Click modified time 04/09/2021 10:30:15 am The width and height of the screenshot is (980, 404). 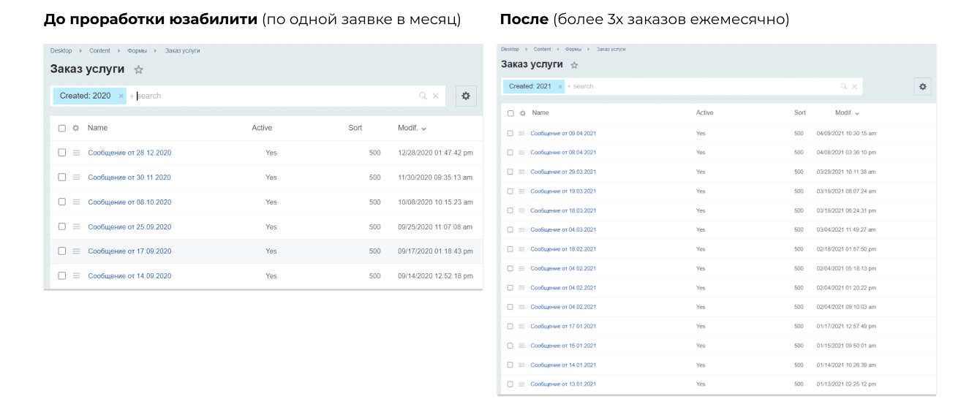(x=846, y=133)
